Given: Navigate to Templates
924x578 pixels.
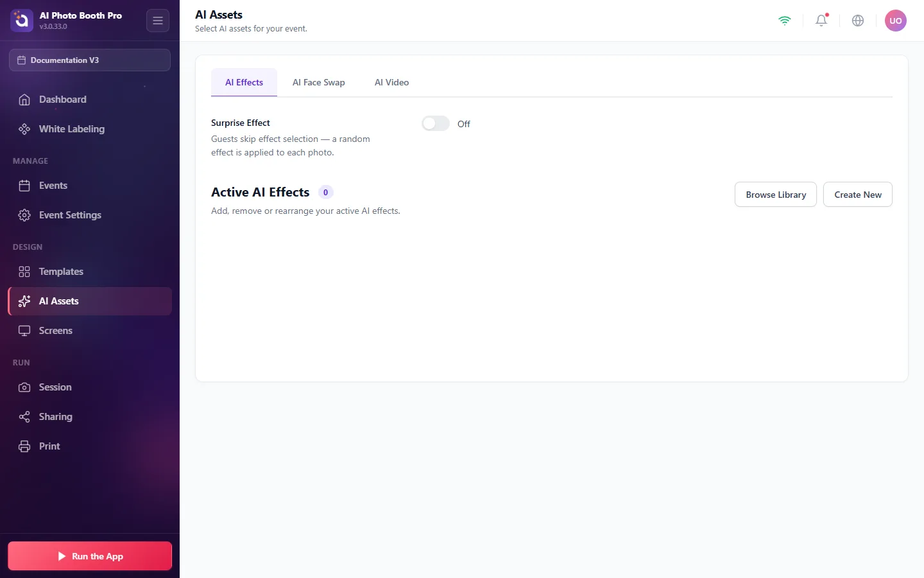Looking at the screenshot, I should pyautogui.click(x=90, y=272).
